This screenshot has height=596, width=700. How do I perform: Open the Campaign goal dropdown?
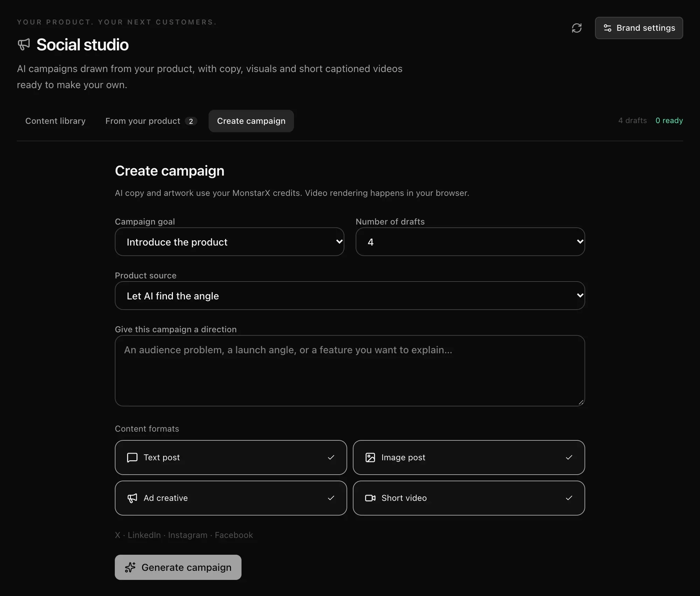tap(229, 242)
